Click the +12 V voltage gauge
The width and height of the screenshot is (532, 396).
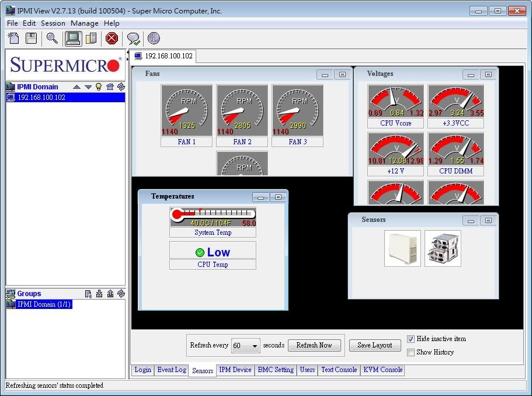[x=395, y=148]
